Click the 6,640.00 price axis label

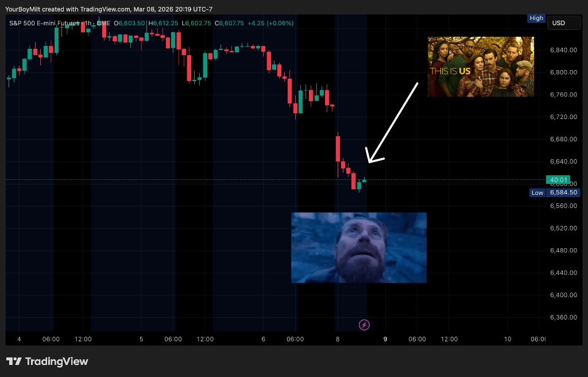[x=563, y=161]
